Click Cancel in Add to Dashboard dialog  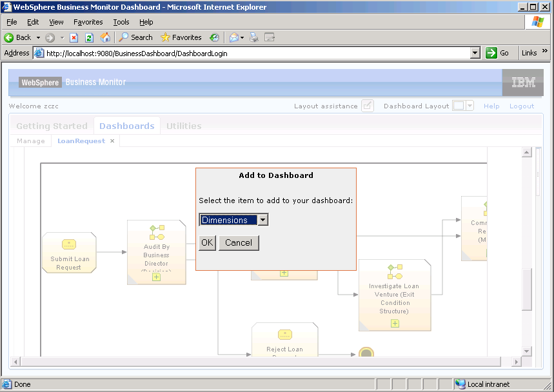(239, 242)
